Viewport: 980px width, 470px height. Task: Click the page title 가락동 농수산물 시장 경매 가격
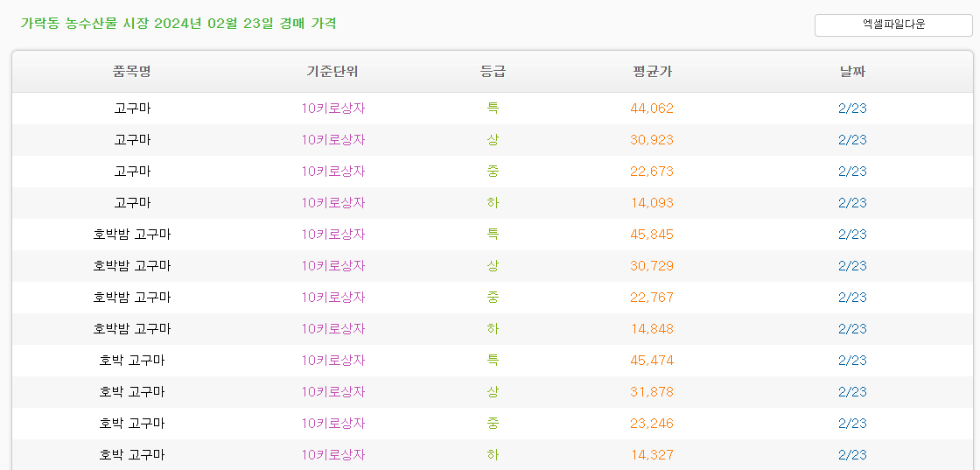tap(178, 24)
